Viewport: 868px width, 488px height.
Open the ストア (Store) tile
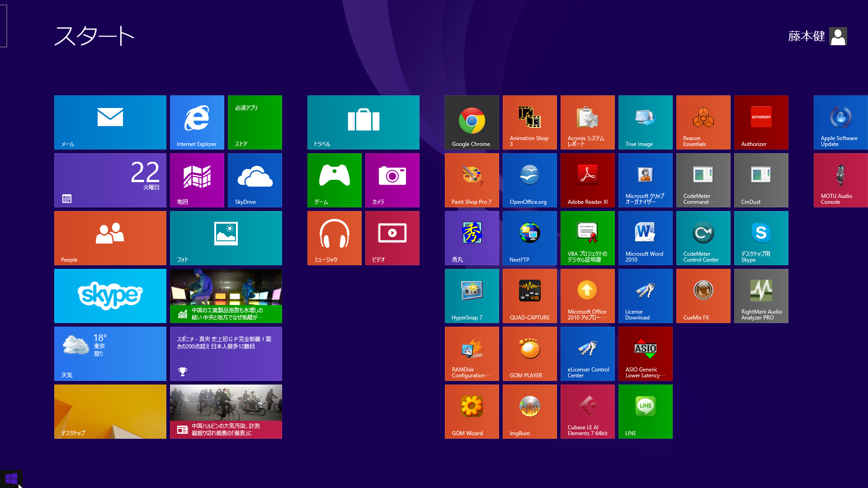tap(255, 122)
